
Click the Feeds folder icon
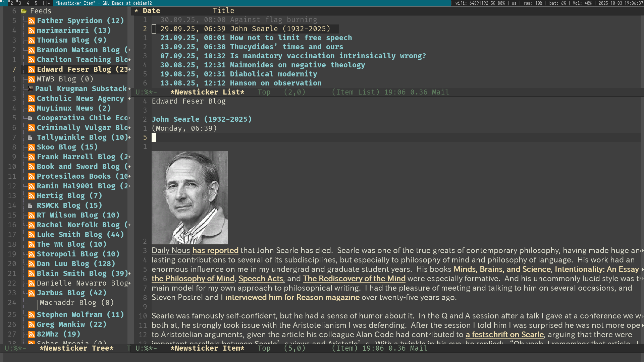(23, 11)
